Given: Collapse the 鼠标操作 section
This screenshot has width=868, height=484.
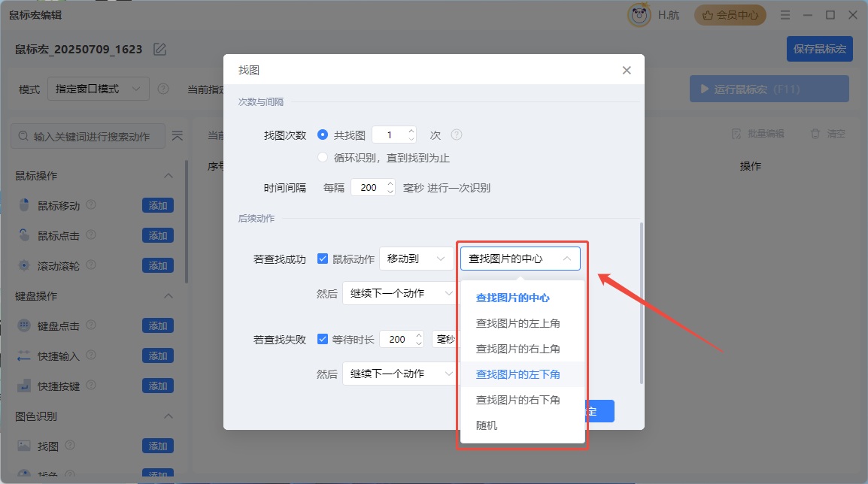Looking at the screenshot, I should tap(168, 176).
